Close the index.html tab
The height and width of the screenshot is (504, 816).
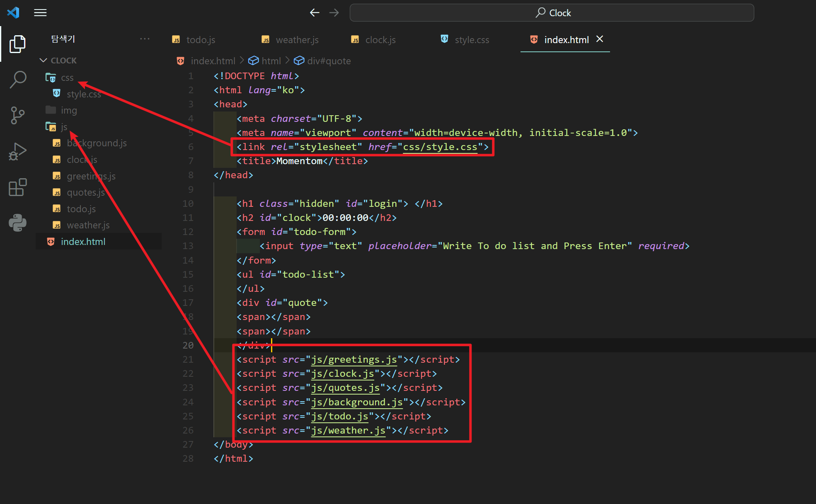600,39
